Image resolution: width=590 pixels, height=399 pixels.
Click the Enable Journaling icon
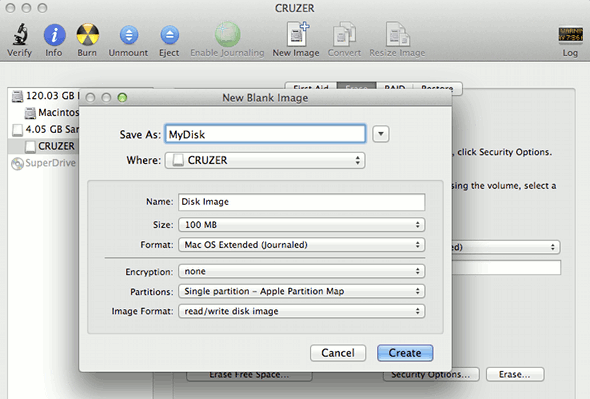227,35
